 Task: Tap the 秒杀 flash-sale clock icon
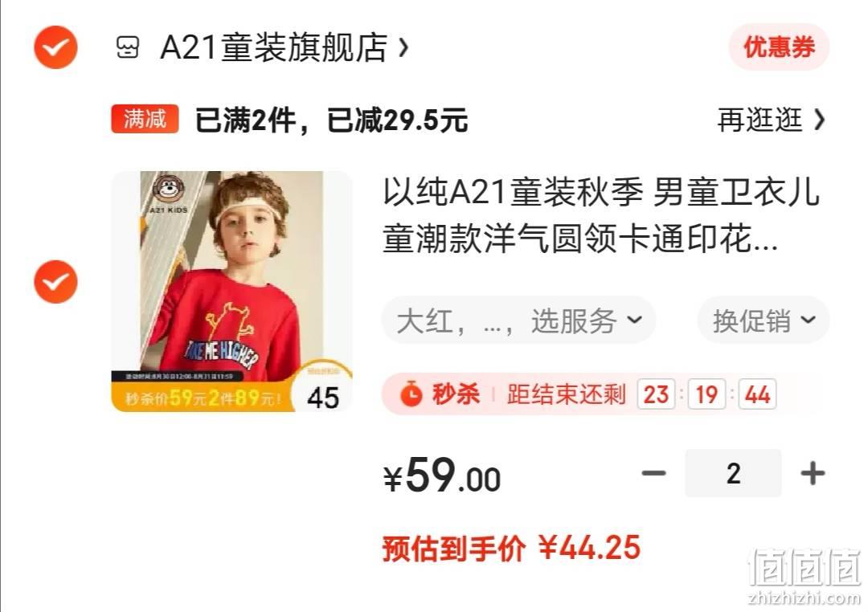click(411, 394)
